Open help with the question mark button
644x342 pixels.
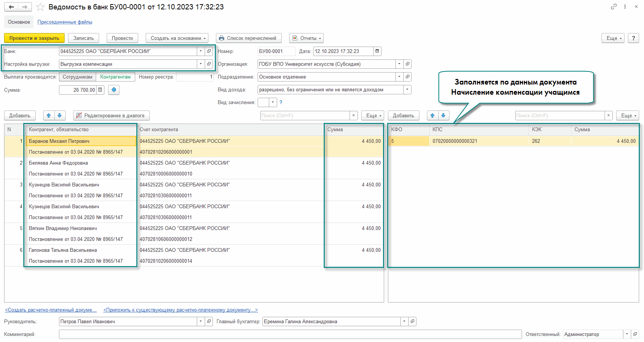click(633, 38)
